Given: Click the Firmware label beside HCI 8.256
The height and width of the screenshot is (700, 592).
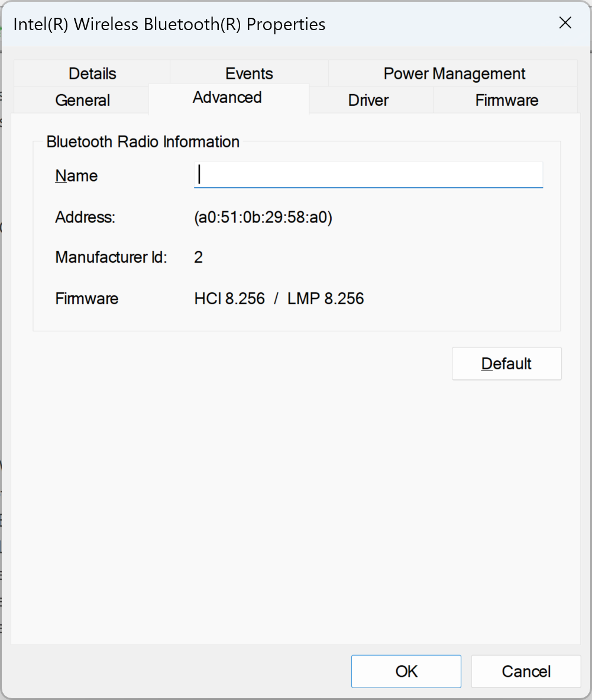Looking at the screenshot, I should click(x=86, y=299).
